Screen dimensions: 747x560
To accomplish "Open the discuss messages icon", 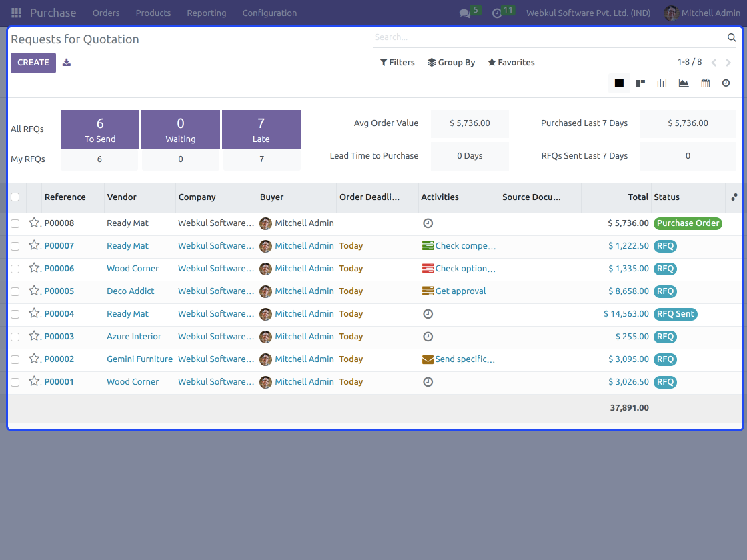I will 465,13.
